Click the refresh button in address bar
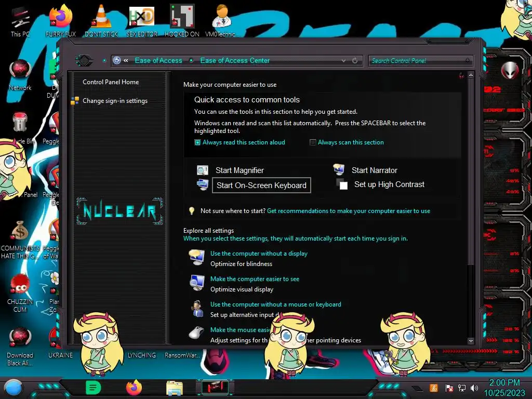Image resolution: width=532 pixels, height=399 pixels. [x=355, y=60]
